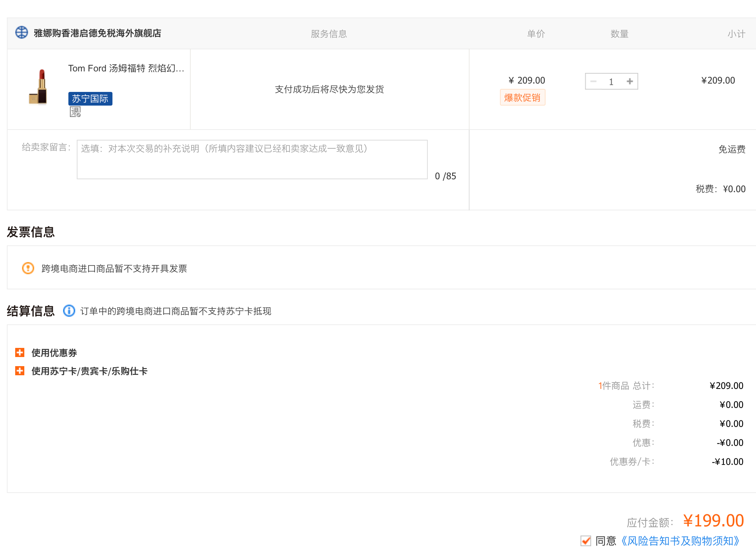
Task: Focus the 给卖家留言 message box
Action: [252, 160]
